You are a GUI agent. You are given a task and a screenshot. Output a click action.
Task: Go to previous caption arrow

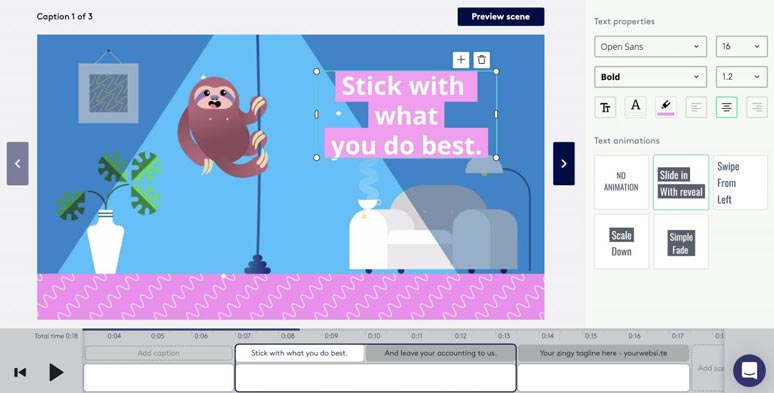18,163
